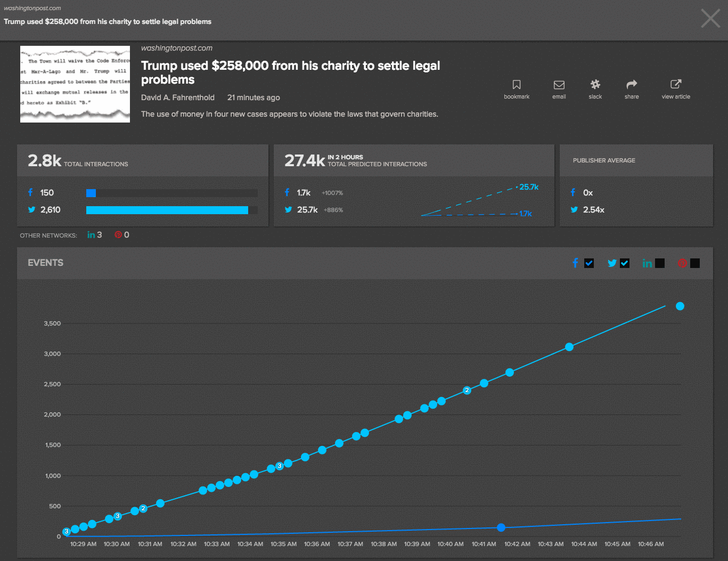Screen dimensions: 728x561
Task: Click the 3,500 y-axis label
Action: point(52,323)
